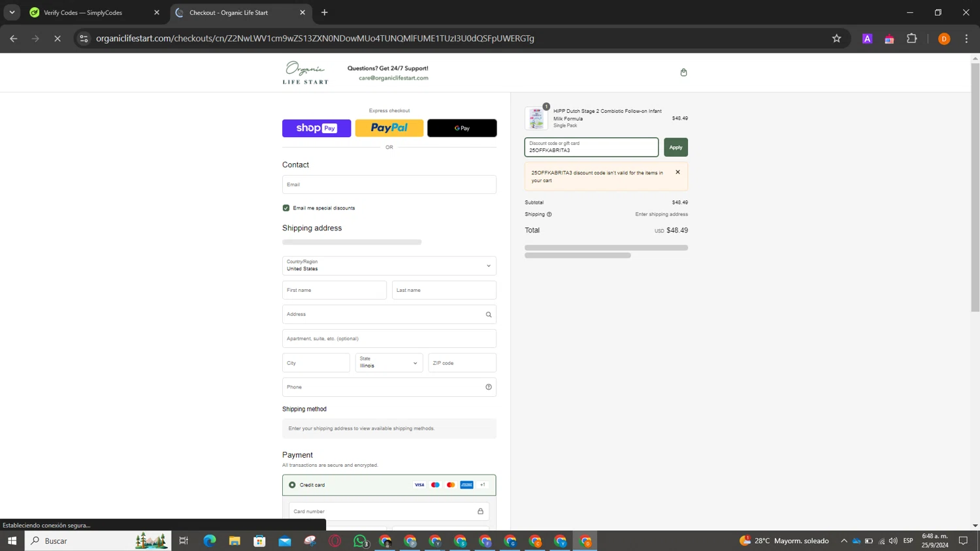Image resolution: width=980 pixels, height=551 pixels.
Task: Click the card number lock icon
Action: click(x=480, y=511)
